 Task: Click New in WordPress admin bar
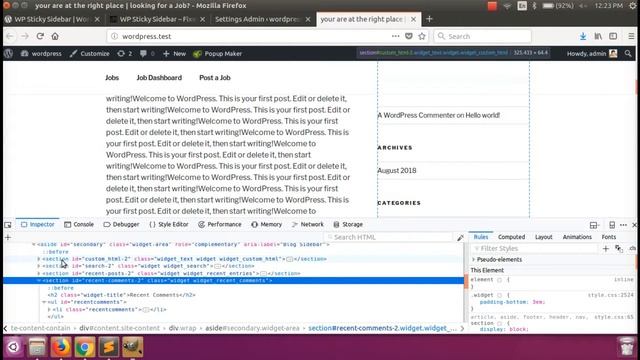[x=174, y=53]
